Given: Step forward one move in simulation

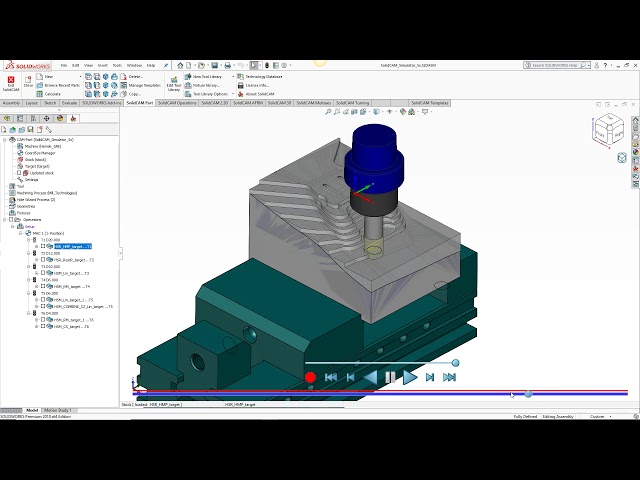Looking at the screenshot, I should (x=430, y=378).
